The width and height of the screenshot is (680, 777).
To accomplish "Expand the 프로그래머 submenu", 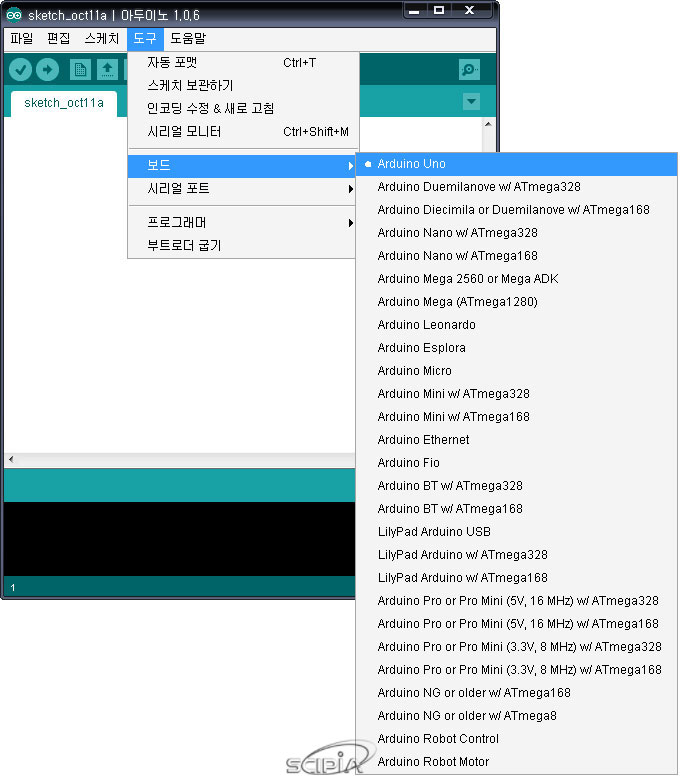I will point(241,222).
